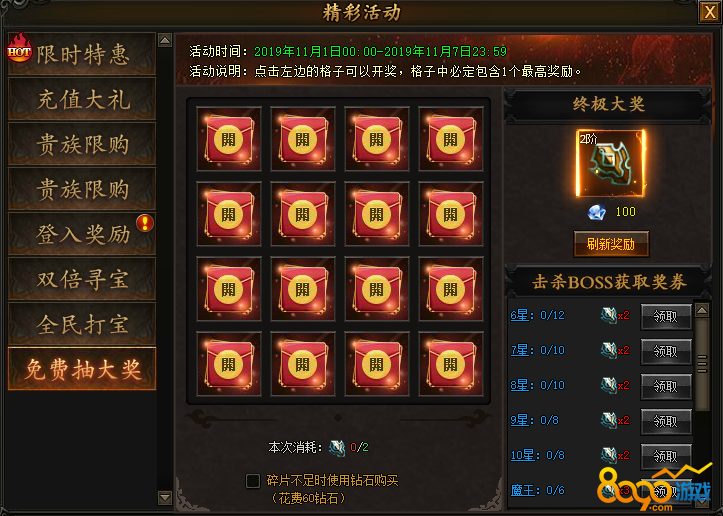Open the first red envelope in top row
Viewport: 723px width, 516px height.
click(x=229, y=139)
